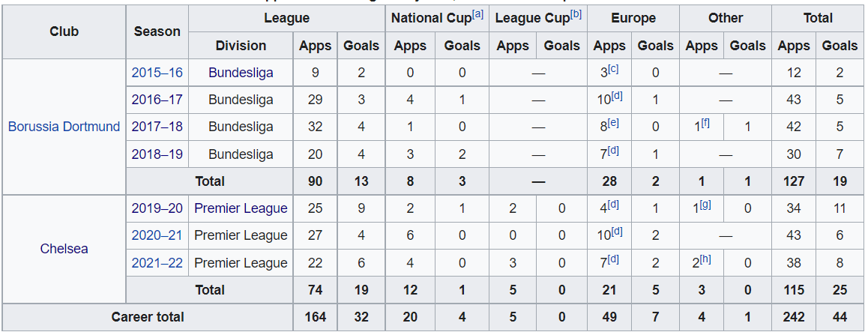Viewport: 868px width, 335px height.
Task: Click the 2020–21 season link
Action: coord(157,235)
